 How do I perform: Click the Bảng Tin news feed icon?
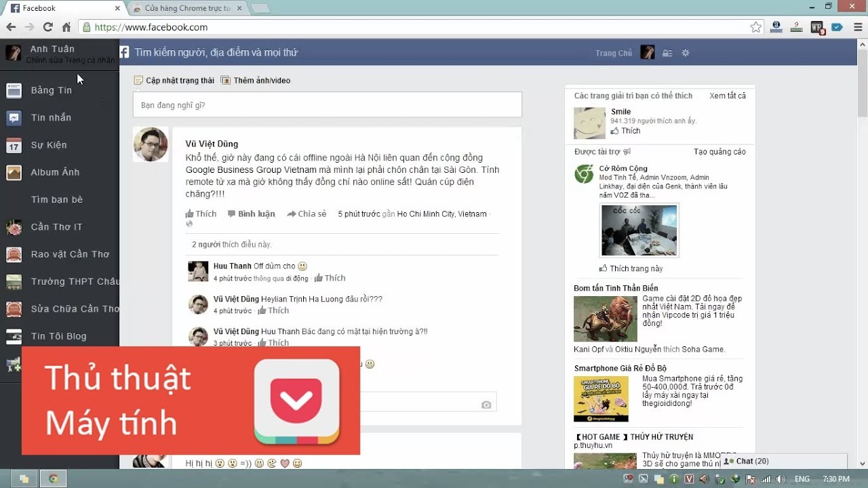tap(14, 91)
